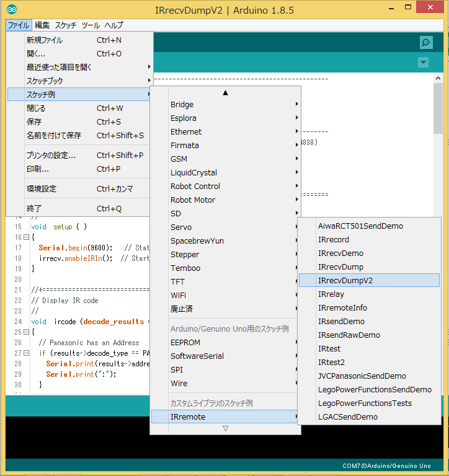Choose 保存 menu entry
Screen dimensions: 449x476
[x=79, y=121]
